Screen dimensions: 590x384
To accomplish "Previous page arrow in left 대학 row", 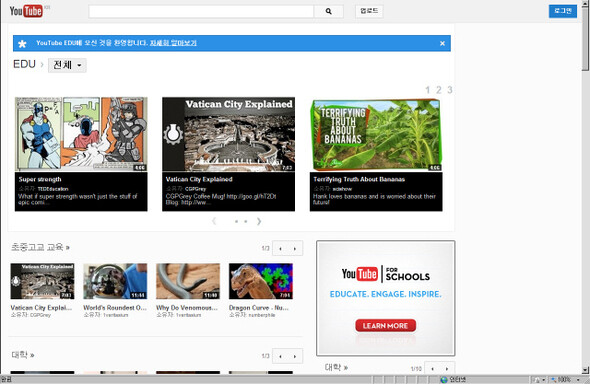I will tap(280, 356).
